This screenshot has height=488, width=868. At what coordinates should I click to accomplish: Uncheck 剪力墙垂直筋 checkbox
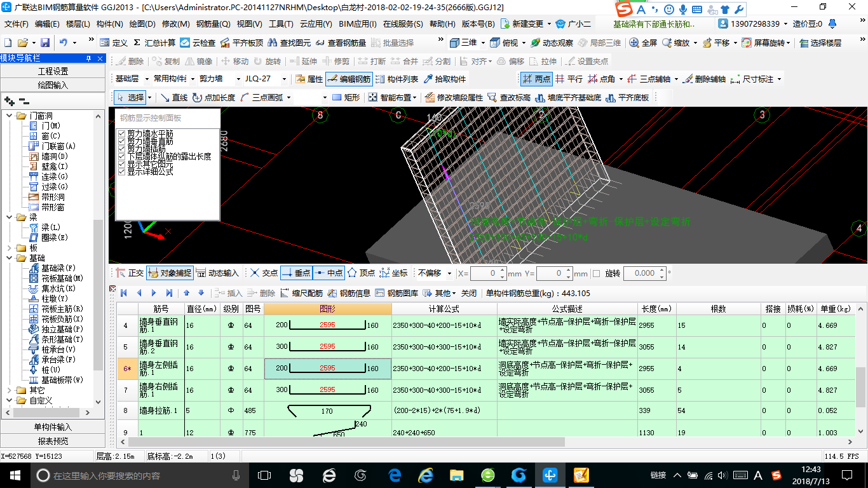[121, 141]
